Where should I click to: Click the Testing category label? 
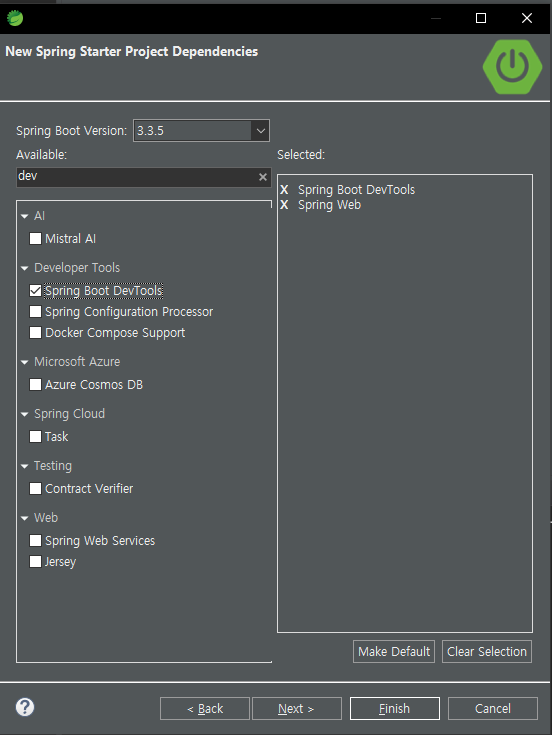[x=53, y=466]
